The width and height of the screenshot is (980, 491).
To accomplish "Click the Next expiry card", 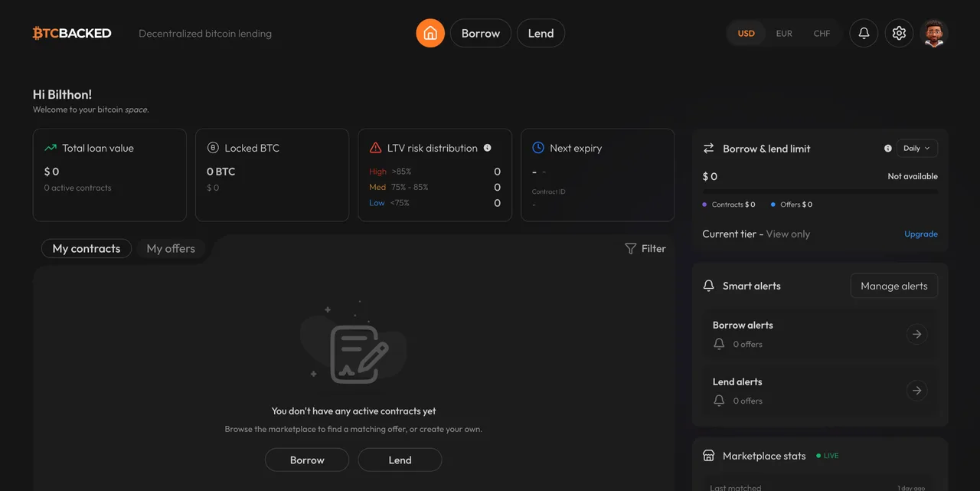I will (x=597, y=175).
